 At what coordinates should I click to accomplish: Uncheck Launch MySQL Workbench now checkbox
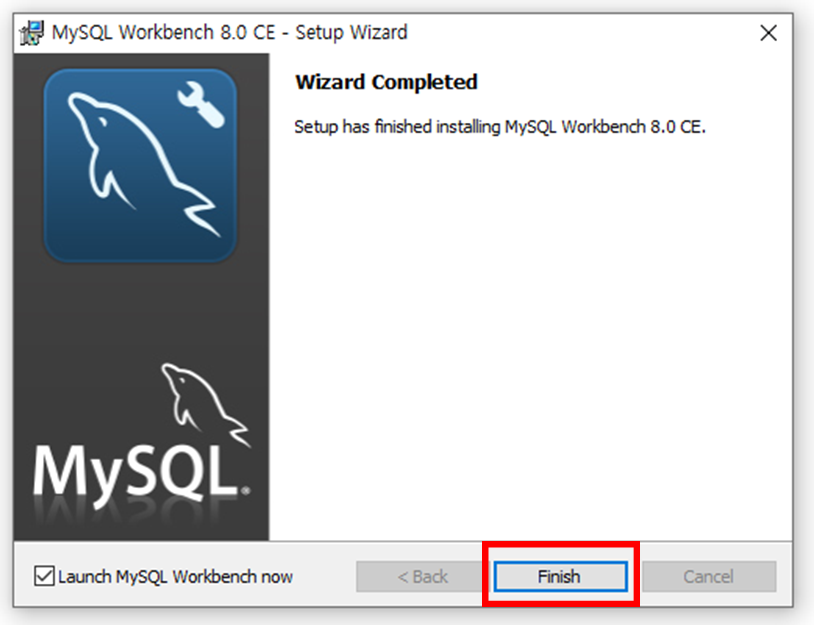(44, 576)
